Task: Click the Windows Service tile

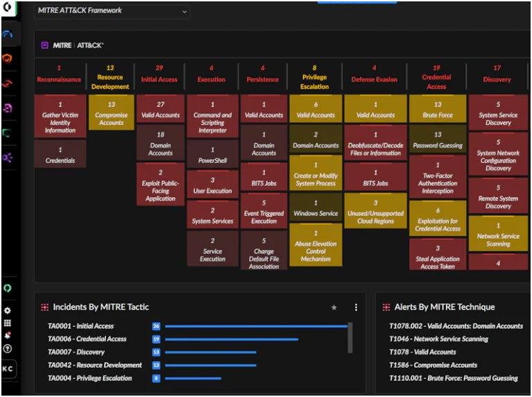Action: click(x=316, y=207)
